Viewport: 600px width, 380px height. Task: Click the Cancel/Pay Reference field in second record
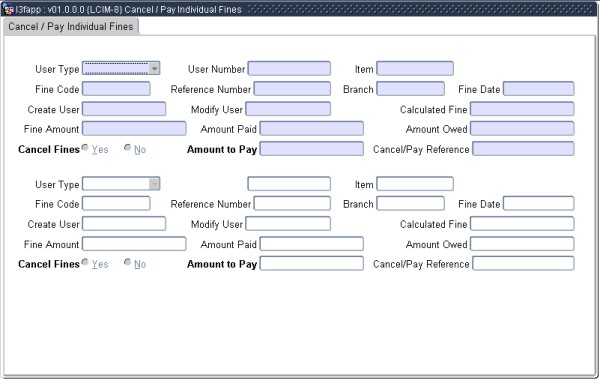[x=523, y=263]
